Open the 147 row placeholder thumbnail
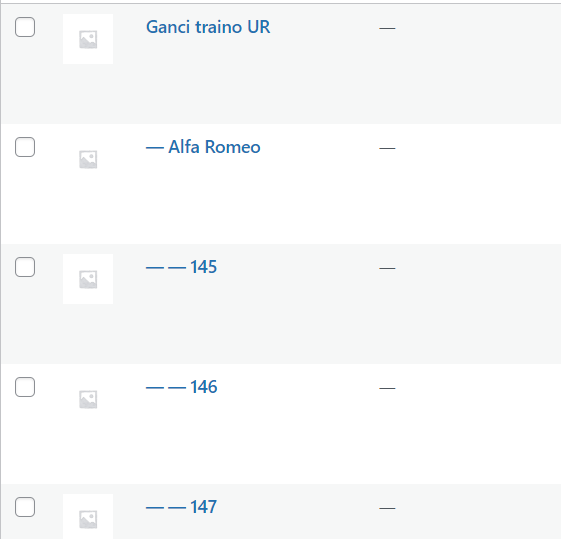The height and width of the screenshot is (539, 561). 88,516
